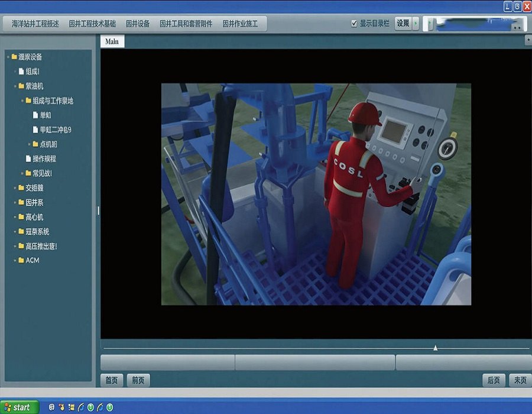The image size is (532, 414).
Task: Click the COSL worker animation frame
Action: [316, 194]
